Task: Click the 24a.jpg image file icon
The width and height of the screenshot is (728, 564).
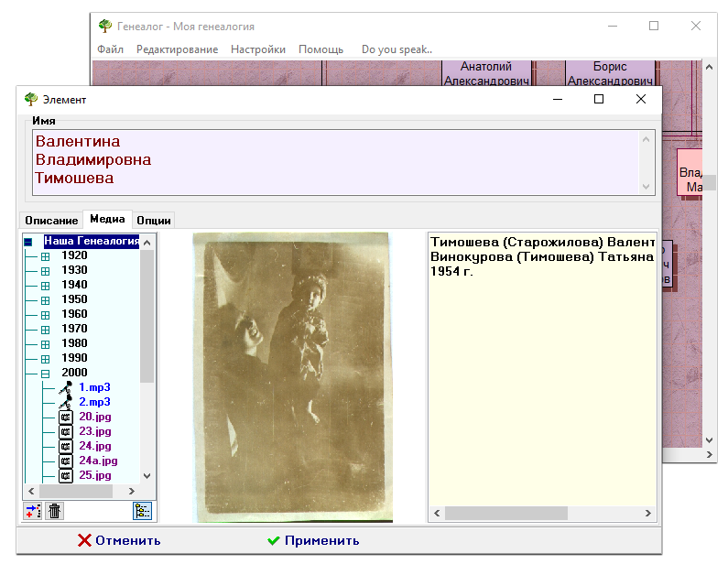Action: coord(65,461)
